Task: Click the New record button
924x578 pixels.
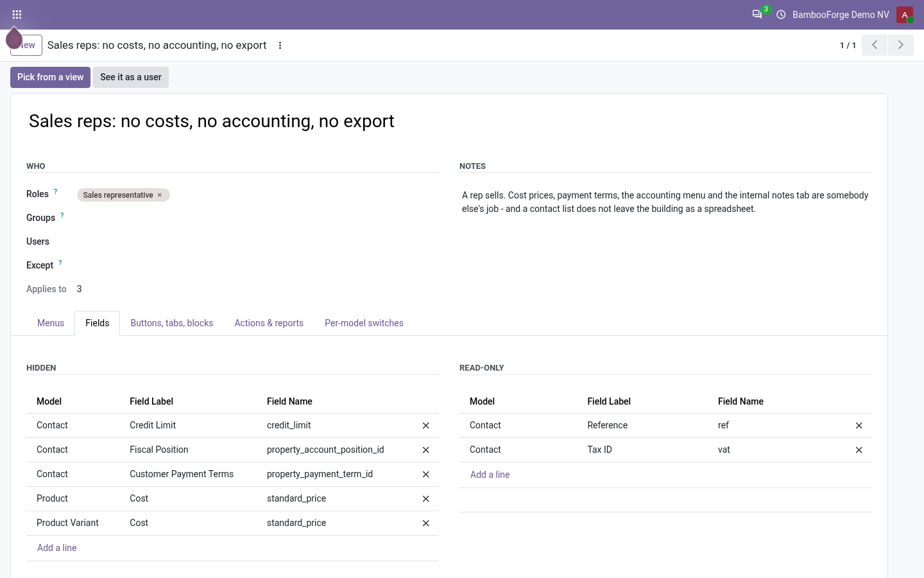Action: [26, 45]
